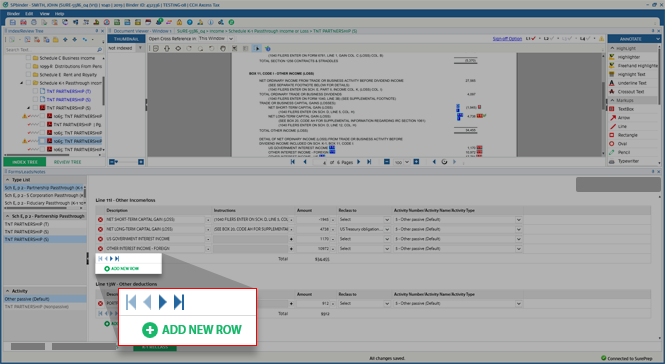Check the 1099-R Distributions checkbox
This screenshot has height=364, width=665.
28,66
